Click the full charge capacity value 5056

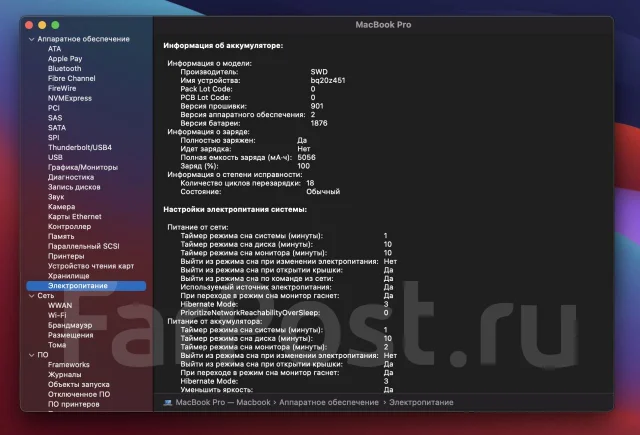[306, 158]
